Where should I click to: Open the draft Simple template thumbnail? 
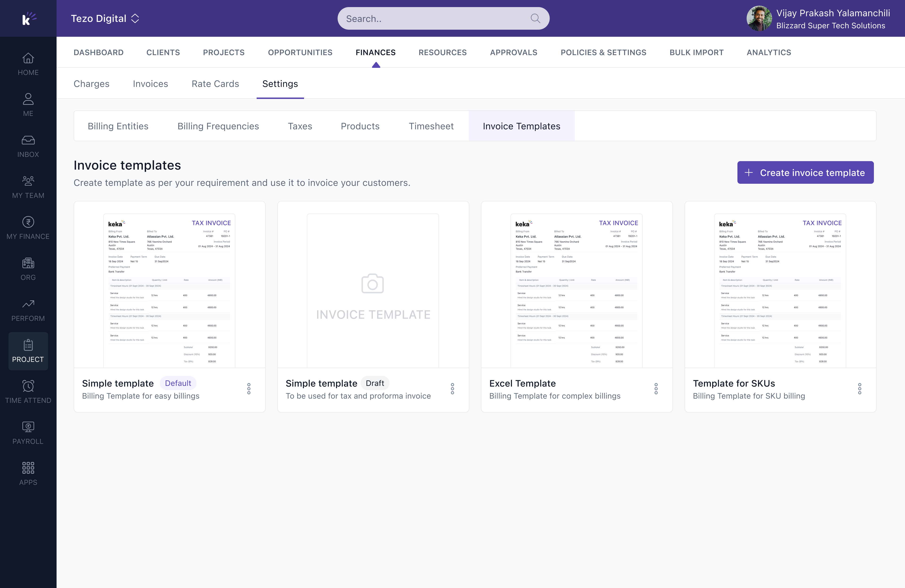[373, 291]
